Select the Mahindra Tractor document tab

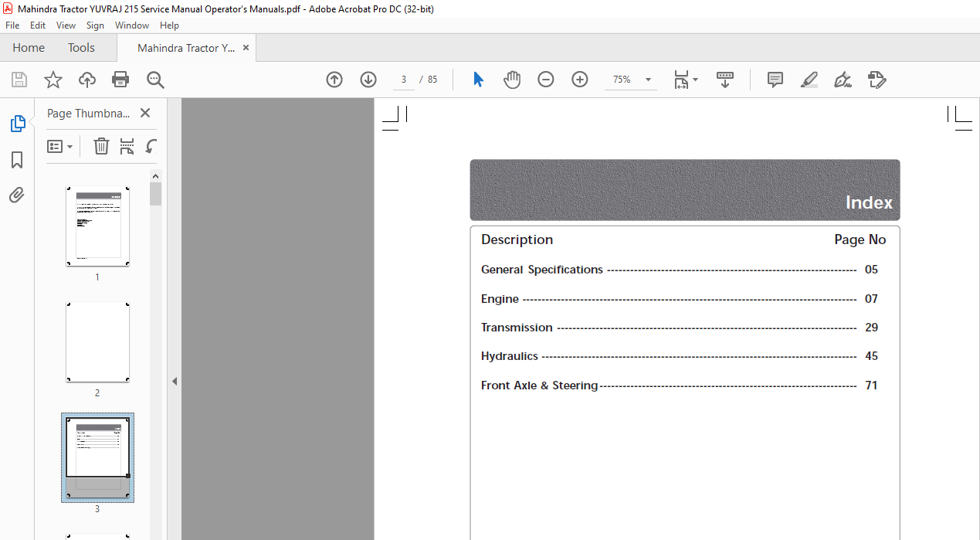[x=186, y=48]
